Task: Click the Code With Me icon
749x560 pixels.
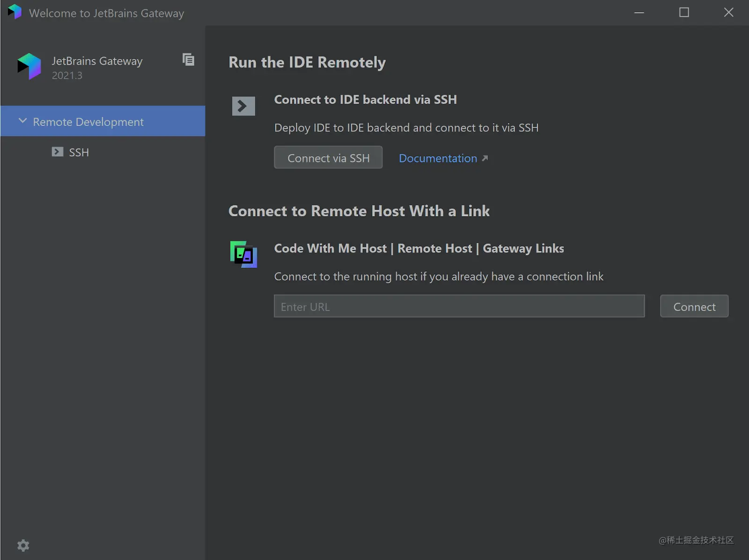Action: pos(243,254)
